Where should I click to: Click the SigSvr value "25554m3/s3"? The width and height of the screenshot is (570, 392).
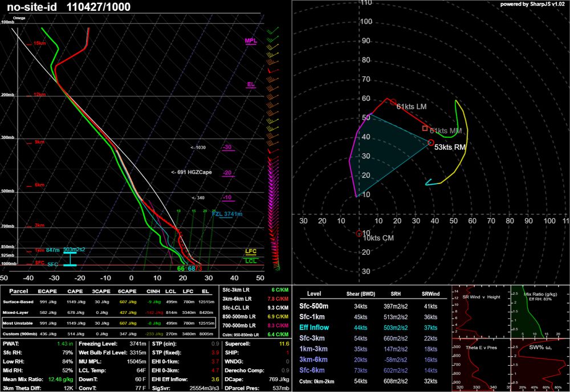click(204, 389)
